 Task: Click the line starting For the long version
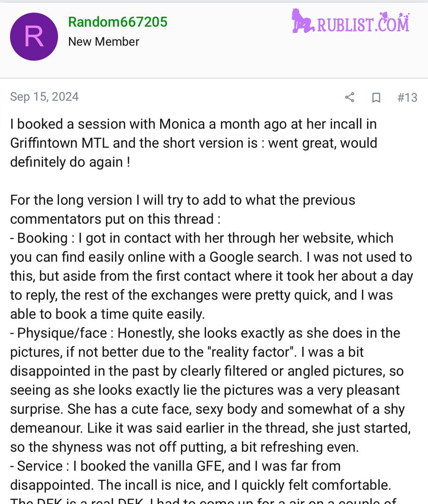[x=183, y=200]
